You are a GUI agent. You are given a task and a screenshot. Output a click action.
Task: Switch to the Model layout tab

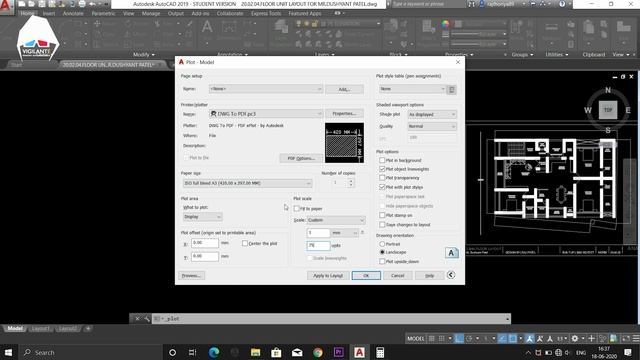15,329
